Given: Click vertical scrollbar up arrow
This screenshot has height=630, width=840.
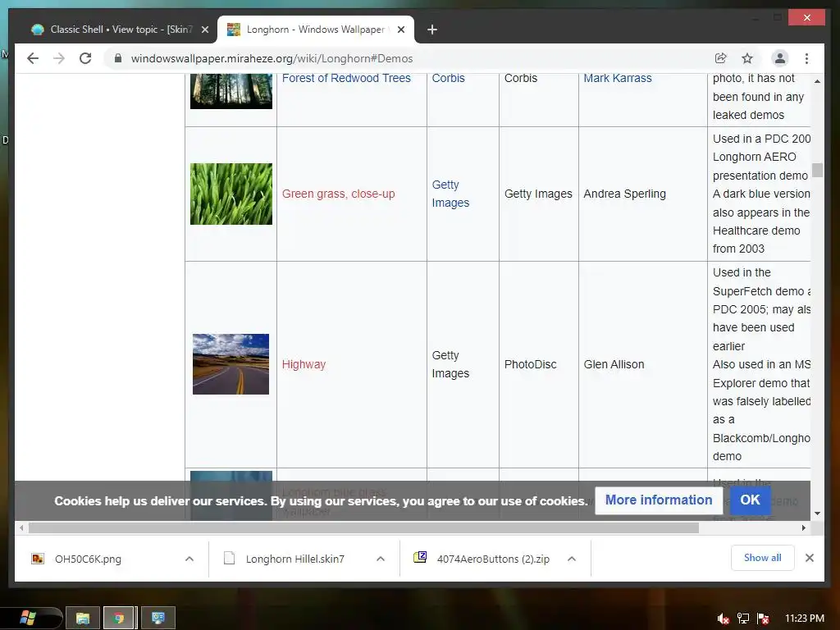Looking at the screenshot, I should click(817, 81).
